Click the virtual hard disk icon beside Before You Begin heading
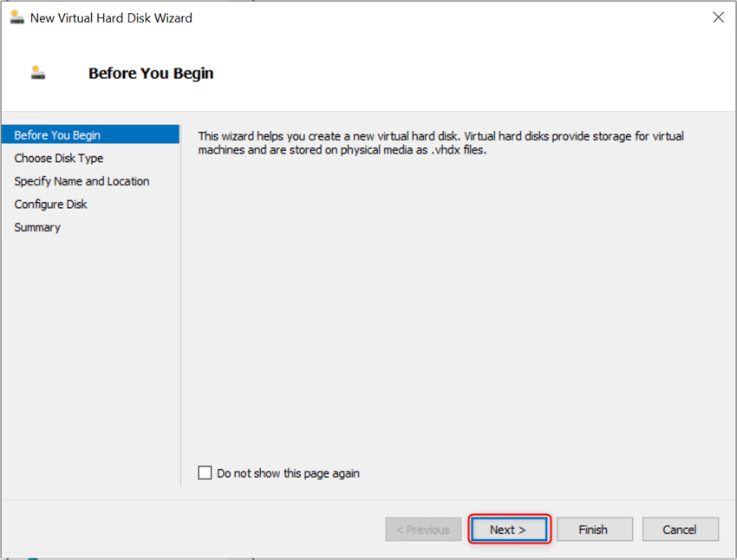 point(36,73)
